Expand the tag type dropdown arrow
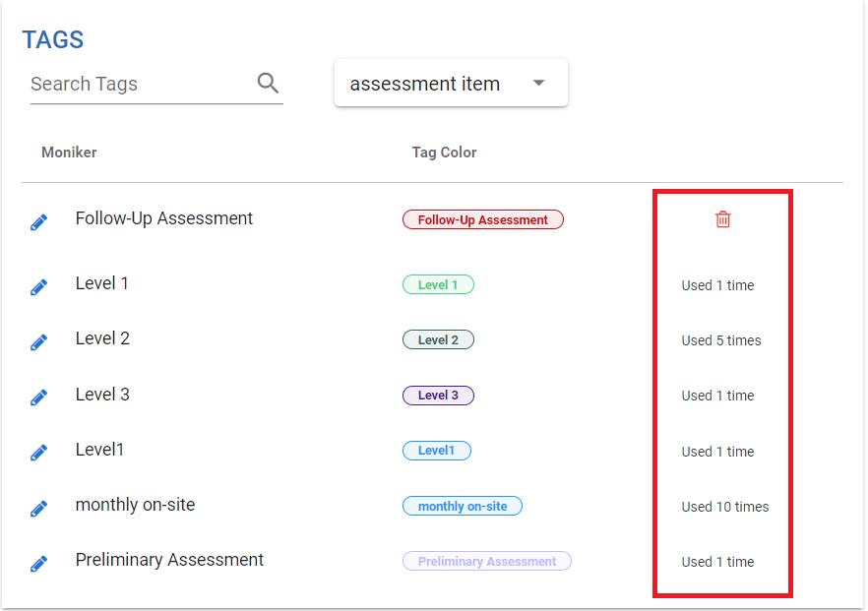This screenshot has height=611, width=868. pos(538,84)
